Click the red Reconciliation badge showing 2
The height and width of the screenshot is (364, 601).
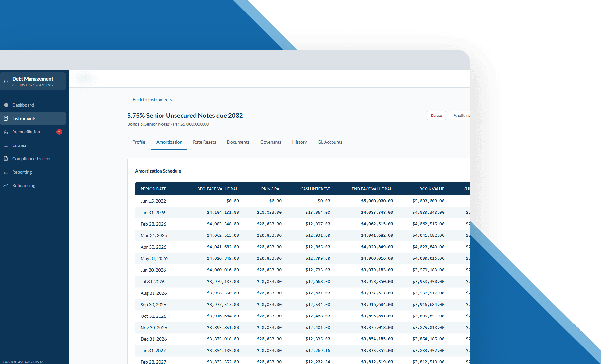59,132
